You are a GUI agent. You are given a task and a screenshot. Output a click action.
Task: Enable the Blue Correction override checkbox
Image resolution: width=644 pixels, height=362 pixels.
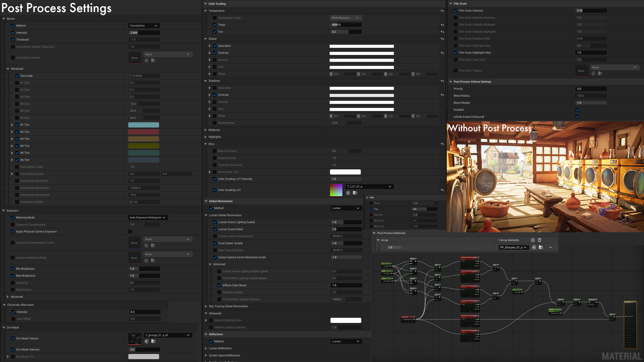coord(214,151)
